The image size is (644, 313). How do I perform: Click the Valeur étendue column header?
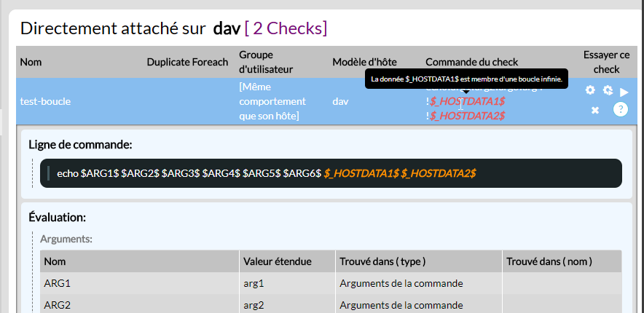(x=278, y=261)
